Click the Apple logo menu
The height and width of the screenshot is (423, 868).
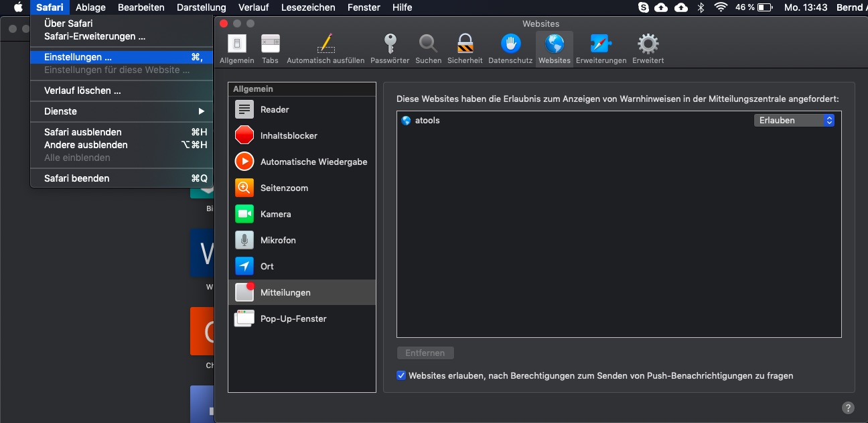click(18, 7)
